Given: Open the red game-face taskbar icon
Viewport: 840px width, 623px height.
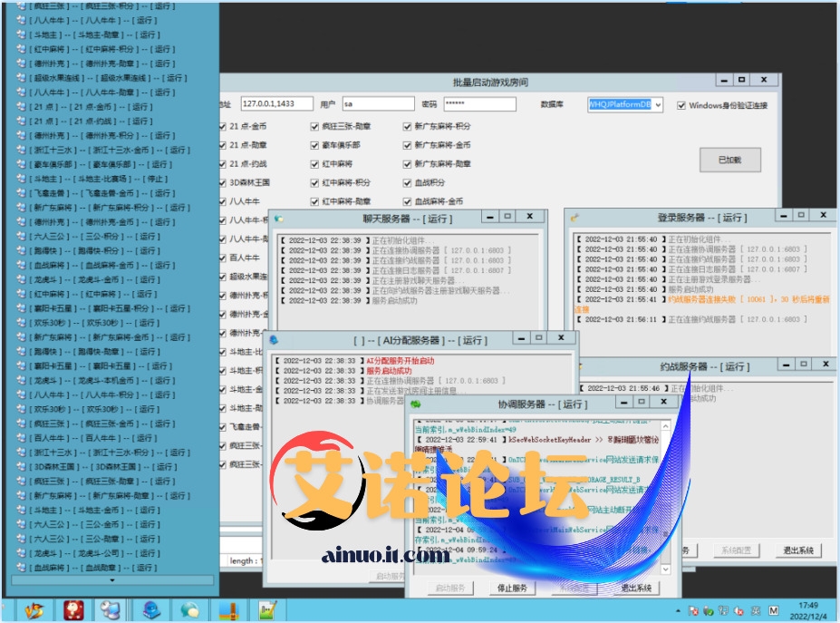Looking at the screenshot, I should (74, 610).
